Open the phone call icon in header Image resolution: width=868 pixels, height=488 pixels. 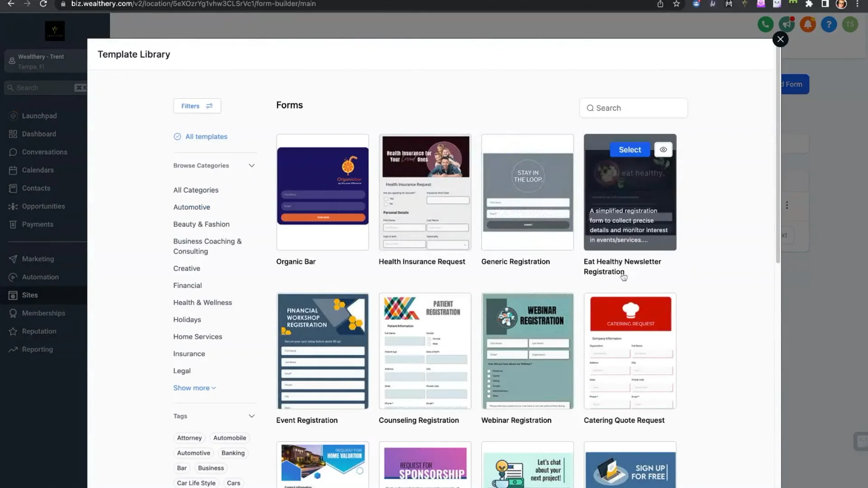click(765, 24)
